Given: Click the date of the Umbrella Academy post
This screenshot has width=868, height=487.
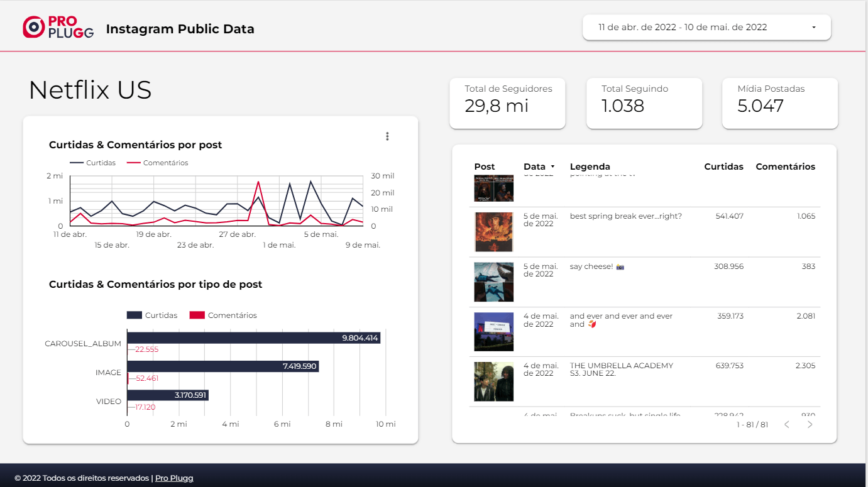Looking at the screenshot, I should click(541, 369).
